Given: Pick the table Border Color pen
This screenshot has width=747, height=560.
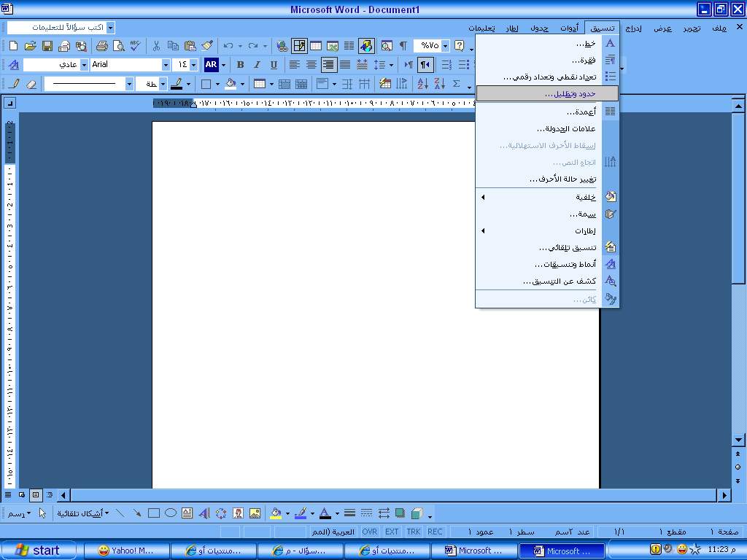Looking at the screenshot, I should click(177, 85).
